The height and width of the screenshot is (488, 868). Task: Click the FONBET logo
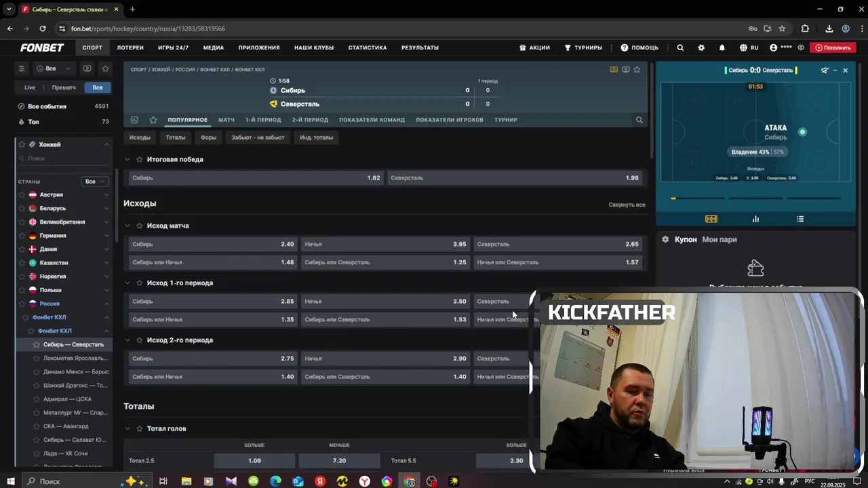[42, 47]
